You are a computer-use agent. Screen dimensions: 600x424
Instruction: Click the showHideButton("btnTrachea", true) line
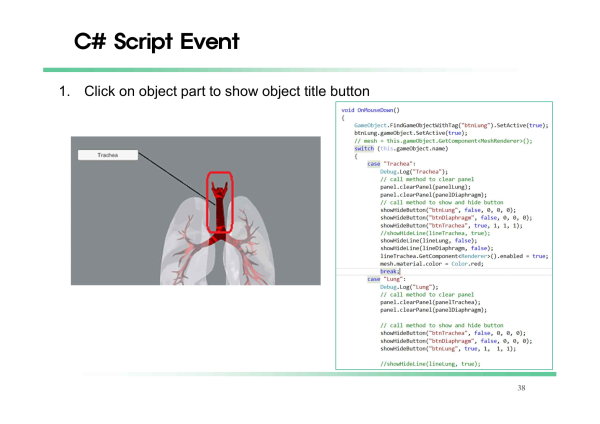pos(451,226)
